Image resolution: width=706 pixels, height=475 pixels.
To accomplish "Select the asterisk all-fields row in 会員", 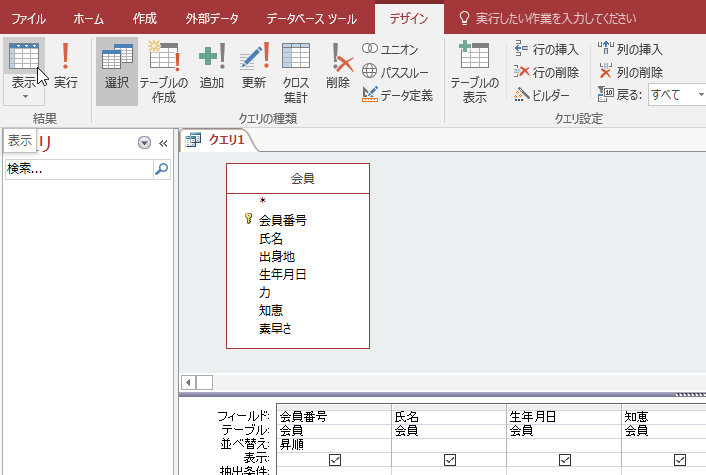I will 262,201.
